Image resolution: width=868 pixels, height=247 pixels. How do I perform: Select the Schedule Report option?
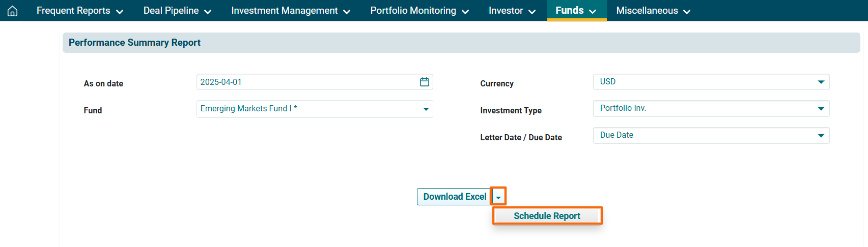click(547, 216)
